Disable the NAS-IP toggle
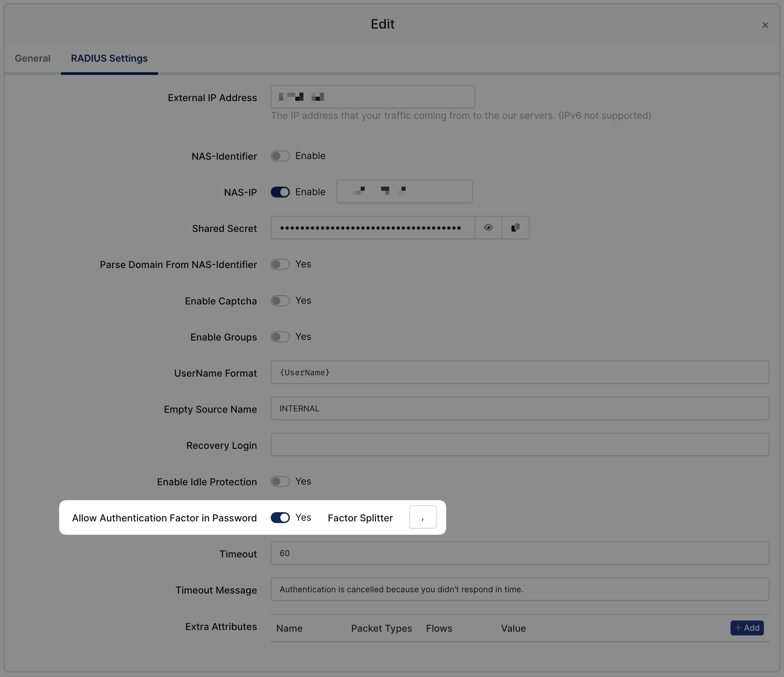 [x=280, y=192]
